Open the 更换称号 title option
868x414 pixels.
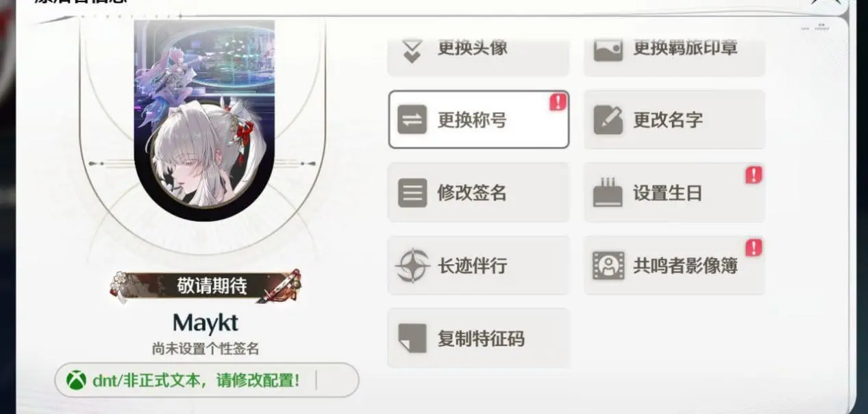[x=478, y=120]
